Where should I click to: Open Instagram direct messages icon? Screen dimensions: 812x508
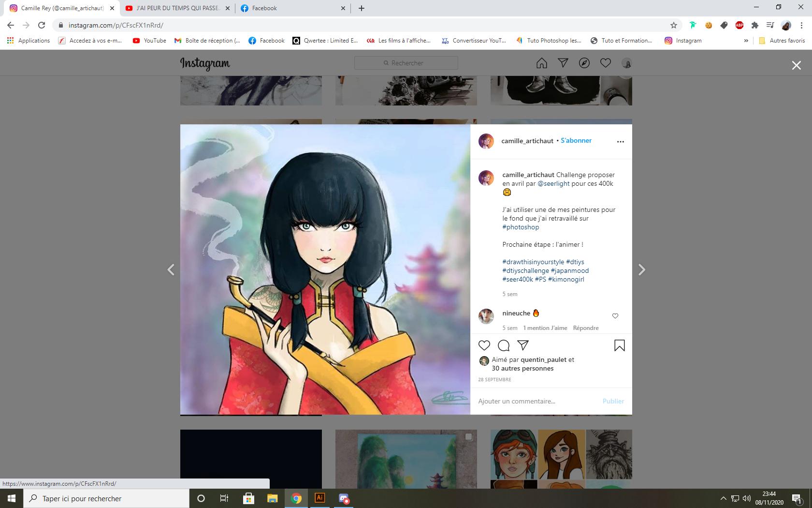(x=563, y=63)
